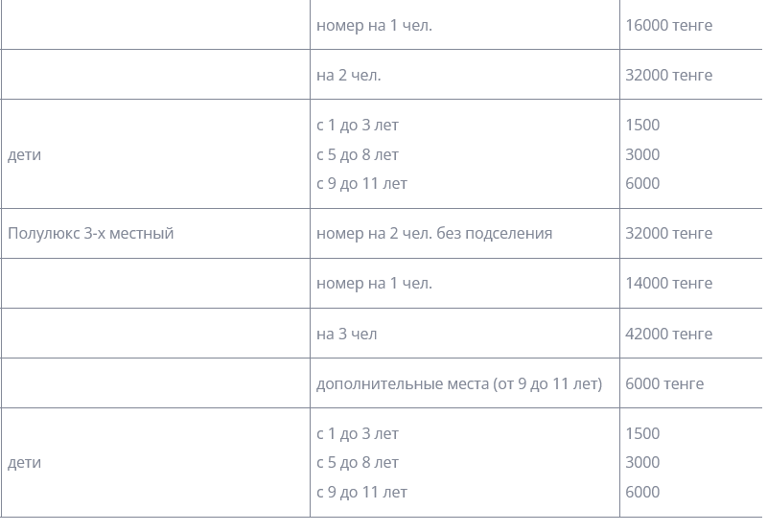Click the "дети" label in the last row

point(24,462)
